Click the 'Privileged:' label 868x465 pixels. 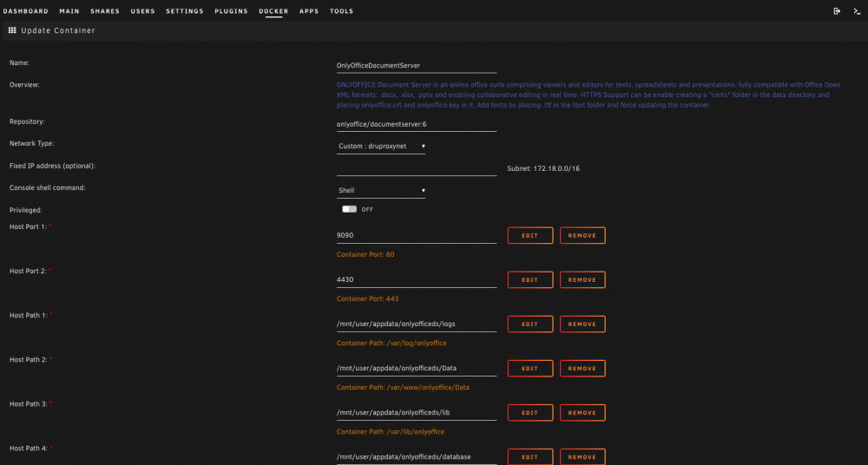click(25, 210)
